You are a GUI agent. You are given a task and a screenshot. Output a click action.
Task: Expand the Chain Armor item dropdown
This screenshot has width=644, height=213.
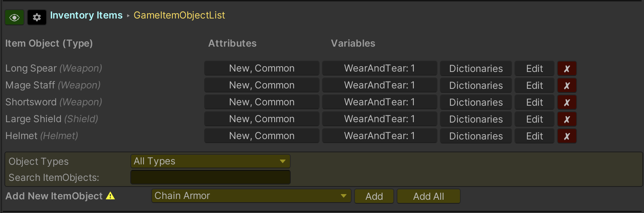(x=251, y=196)
